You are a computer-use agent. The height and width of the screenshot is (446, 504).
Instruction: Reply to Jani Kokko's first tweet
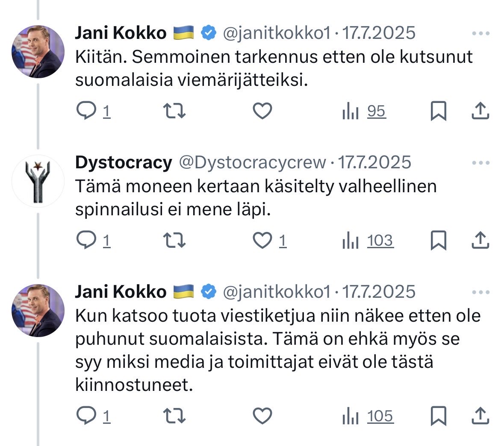86,111
